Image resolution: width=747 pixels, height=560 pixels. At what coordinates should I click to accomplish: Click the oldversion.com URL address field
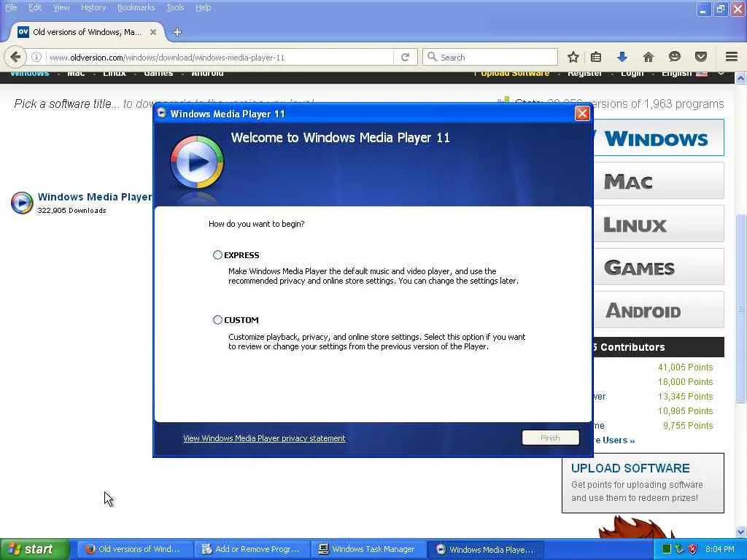(x=219, y=57)
